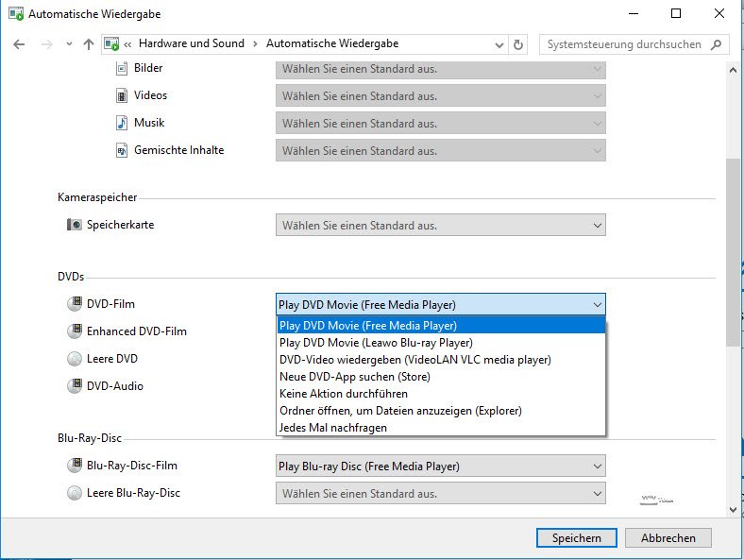Expand the Speicherkarte dropdown

tap(440, 225)
